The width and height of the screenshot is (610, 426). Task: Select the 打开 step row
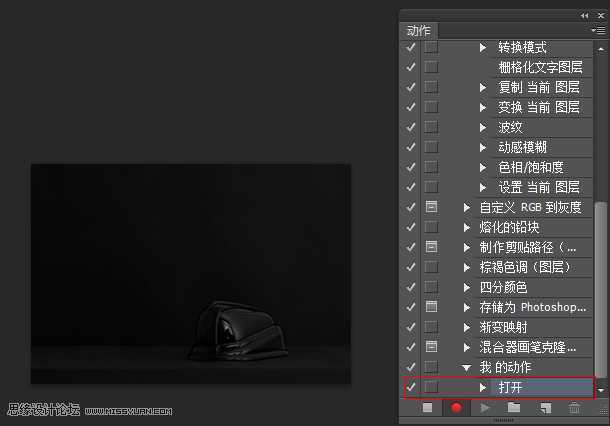[x=499, y=387]
